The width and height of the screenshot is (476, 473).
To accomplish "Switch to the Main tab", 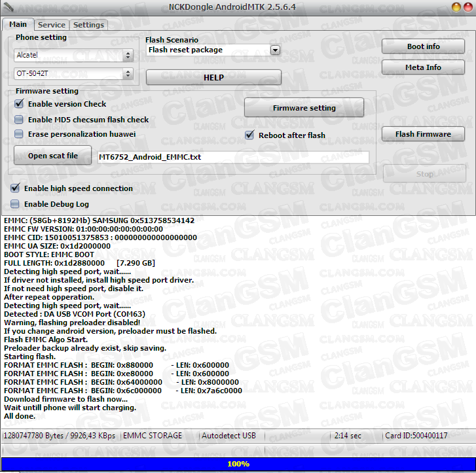I will coord(18,24).
